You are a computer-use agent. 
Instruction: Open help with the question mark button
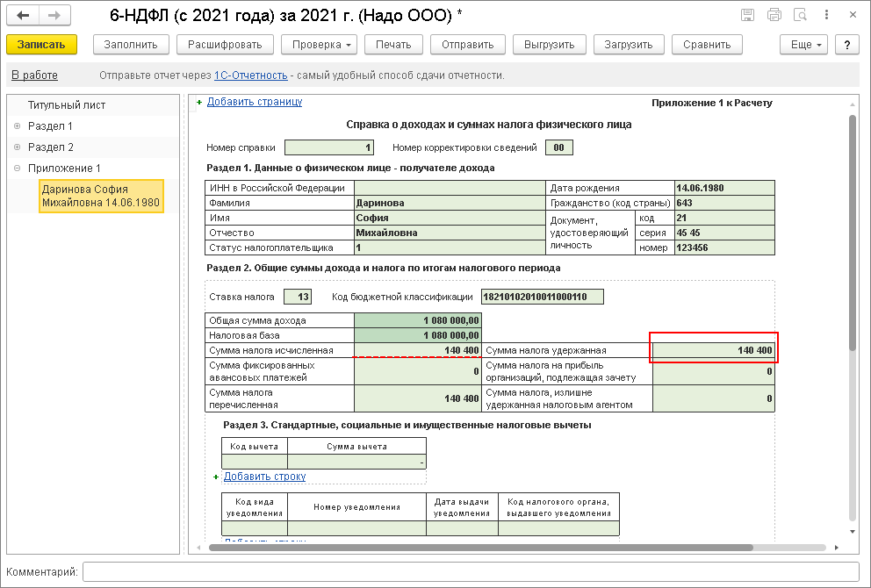click(846, 45)
